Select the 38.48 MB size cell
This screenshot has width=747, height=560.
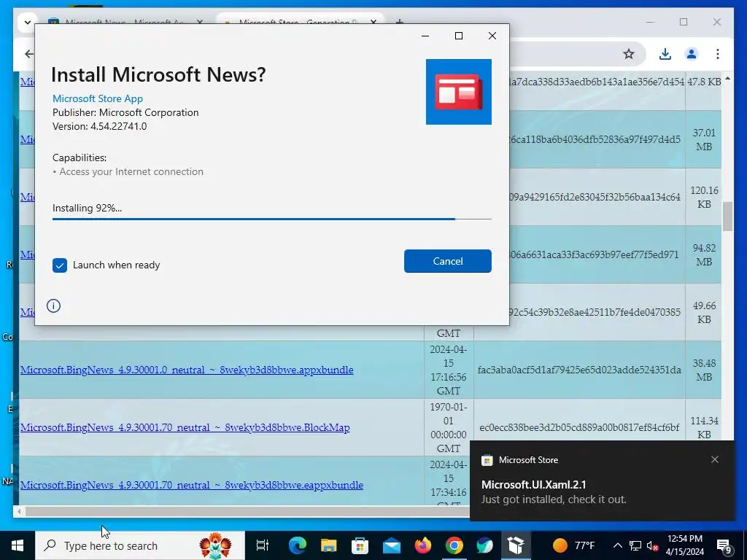click(703, 370)
